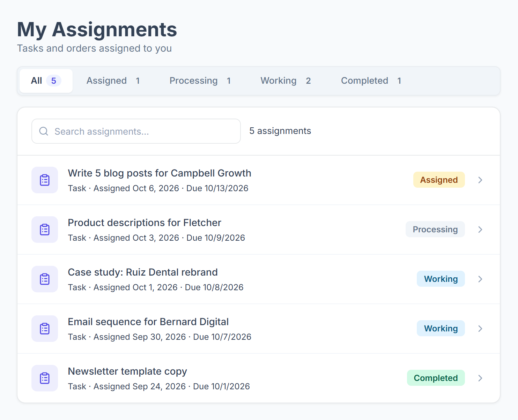Click the Working badge on the Ruiz Dental row
The width and height of the screenshot is (518, 420).
[x=441, y=279]
